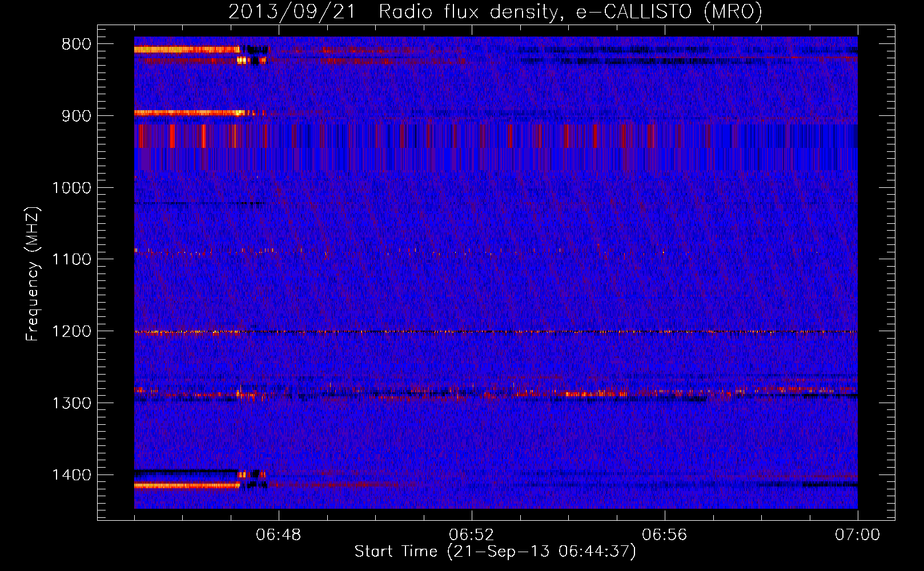This screenshot has width=924, height=571.
Task: Click the 06:52 time axis label
Action: pyautogui.click(x=471, y=535)
